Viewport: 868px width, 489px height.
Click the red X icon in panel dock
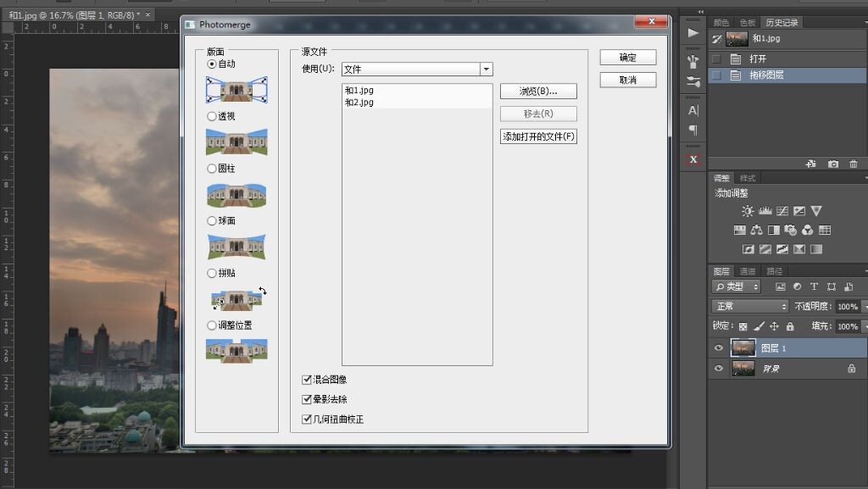693,159
